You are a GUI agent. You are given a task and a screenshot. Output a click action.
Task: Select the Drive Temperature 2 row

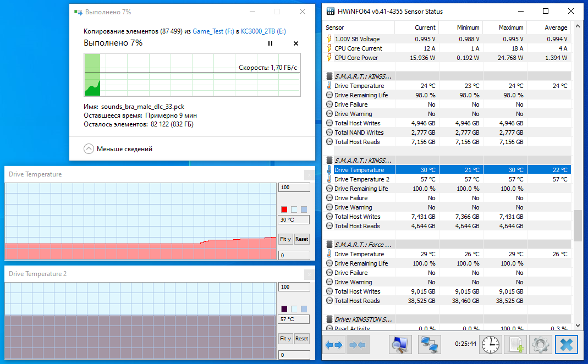point(447,179)
